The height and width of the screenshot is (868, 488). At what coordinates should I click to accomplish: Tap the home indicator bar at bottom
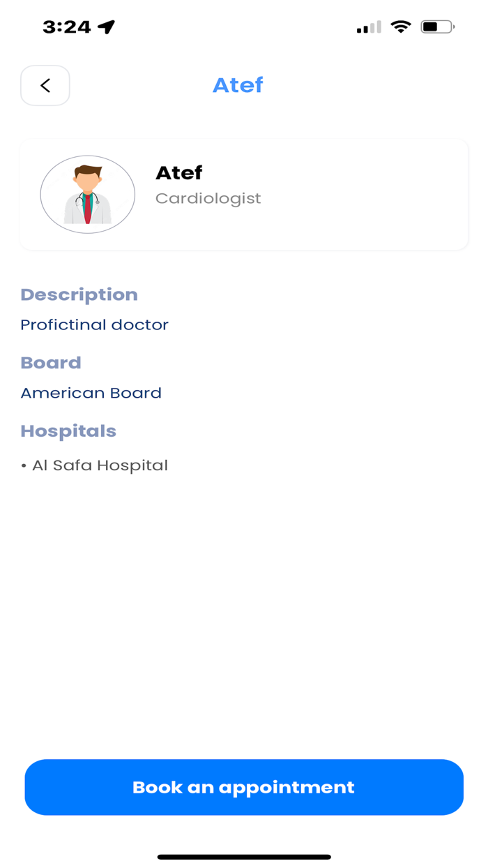[x=243, y=856]
